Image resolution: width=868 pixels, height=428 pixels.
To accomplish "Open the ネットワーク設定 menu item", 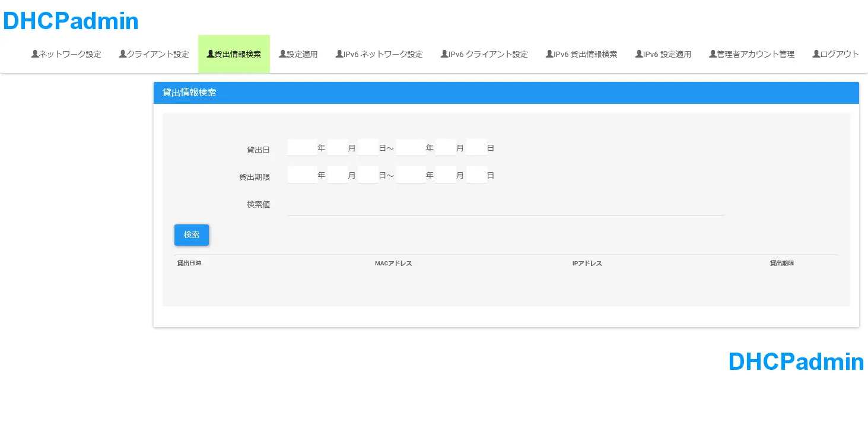I will pos(66,54).
